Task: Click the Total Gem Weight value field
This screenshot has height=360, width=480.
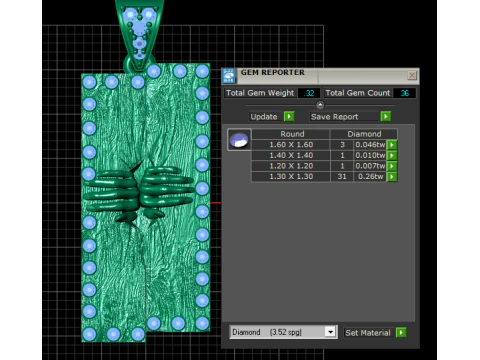Action: point(309,93)
